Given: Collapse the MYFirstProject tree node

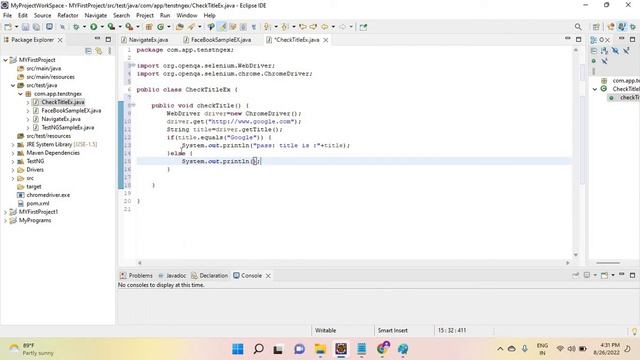Looking at the screenshot, I should coord(5,60).
